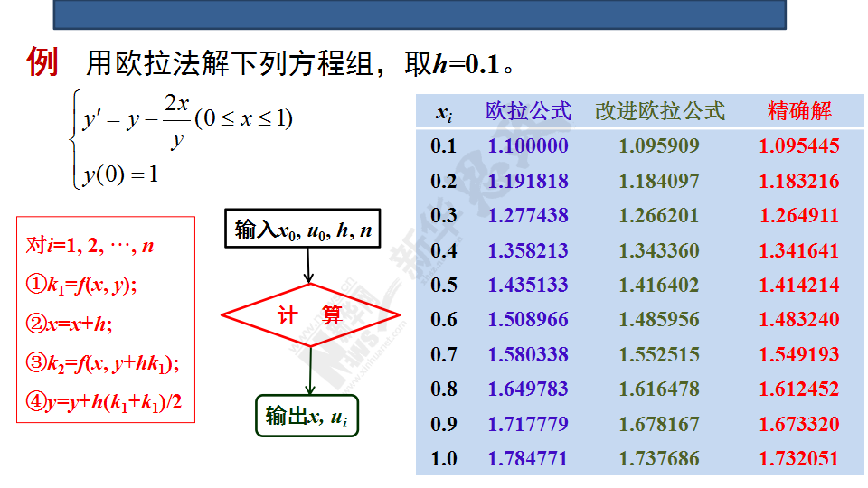868x488 pixels.
Task: Click exact value 1.612452
Action: [x=798, y=389]
